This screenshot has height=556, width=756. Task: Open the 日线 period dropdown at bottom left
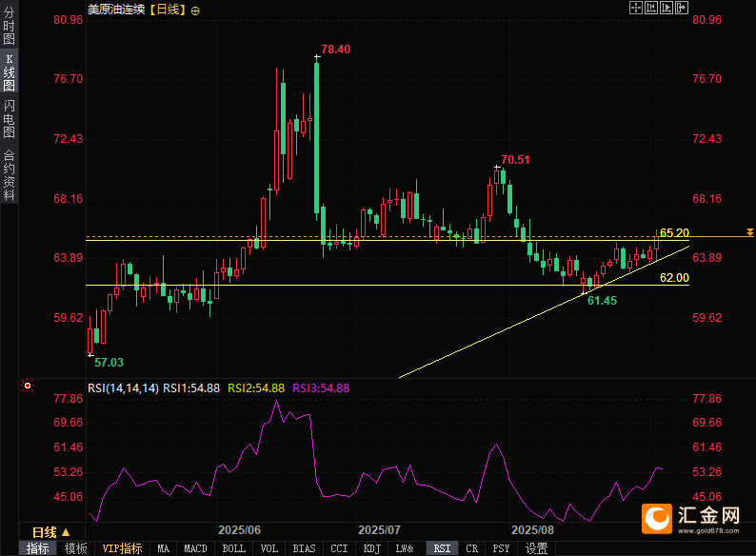pyautogui.click(x=50, y=532)
